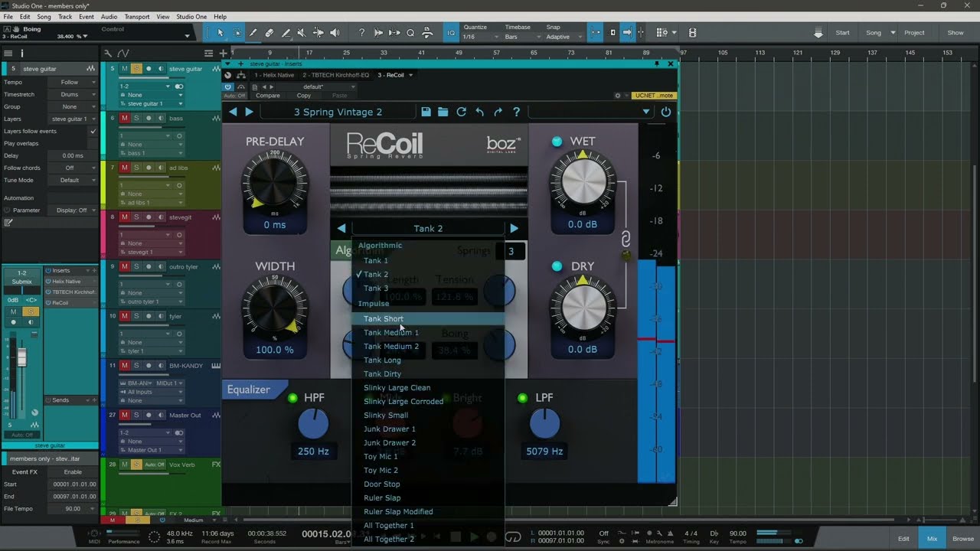Adjust the steve guitar channel fader
980x551 pixels.
pyautogui.click(x=21, y=357)
